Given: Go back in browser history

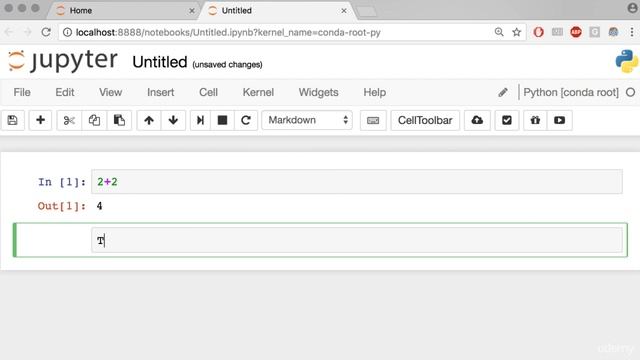Looking at the screenshot, I should click(9, 32).
